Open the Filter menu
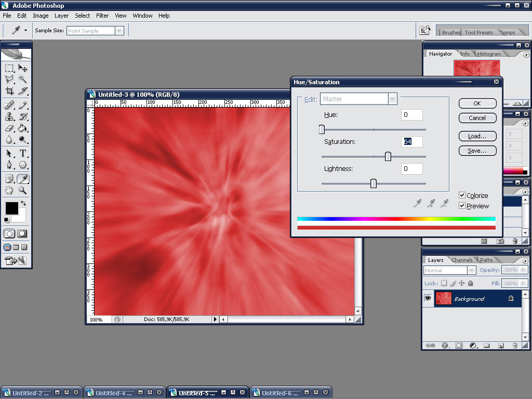532x399 pixels. [102, 16]
